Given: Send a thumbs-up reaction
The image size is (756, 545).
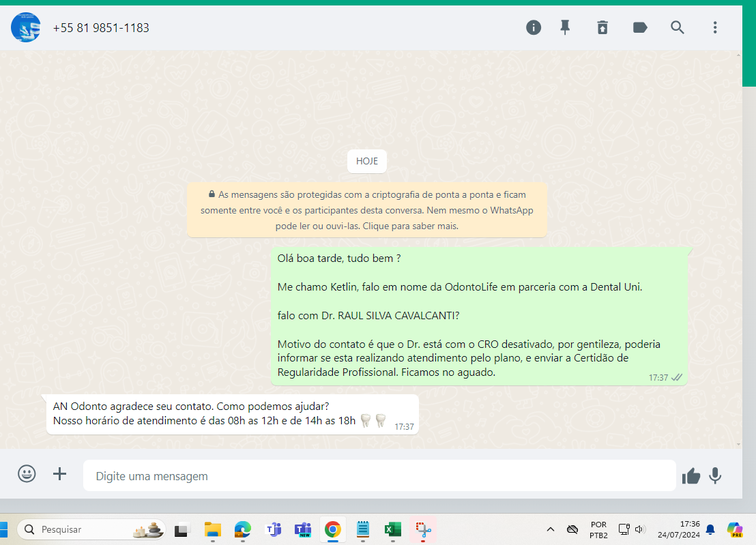Looking at the screenshot, I should pos(691,475).
